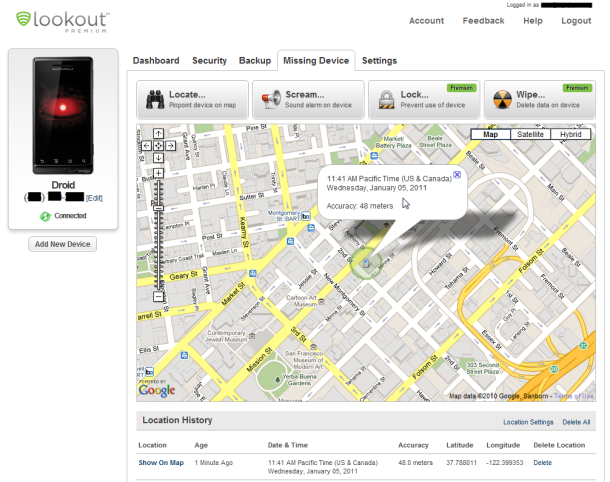The height and width of the screenshot is (482, 610).
Task: Open Feedback link
Action: pyautogui.click(x=483, y=21)
